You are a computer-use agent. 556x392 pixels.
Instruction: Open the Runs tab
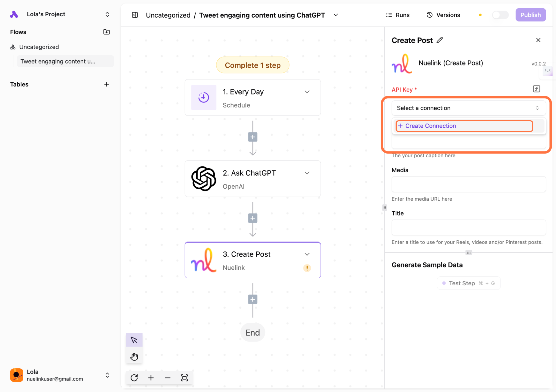(398, 15)
